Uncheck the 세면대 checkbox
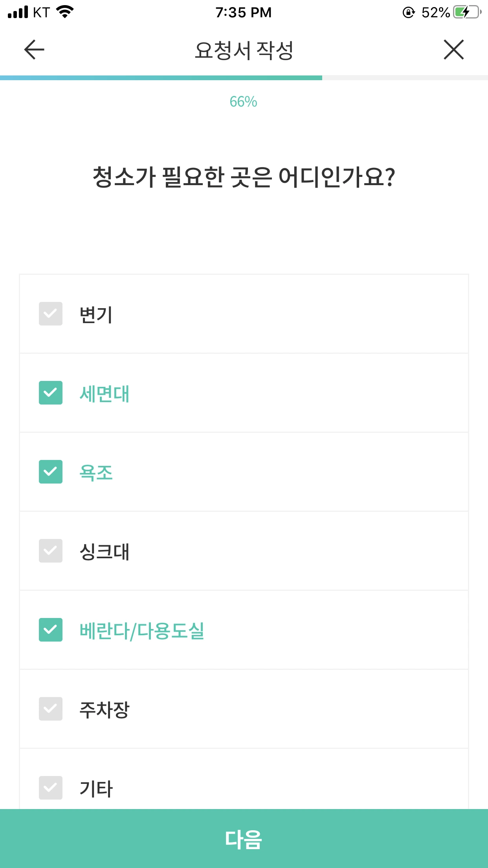 (x=51, y=393)
